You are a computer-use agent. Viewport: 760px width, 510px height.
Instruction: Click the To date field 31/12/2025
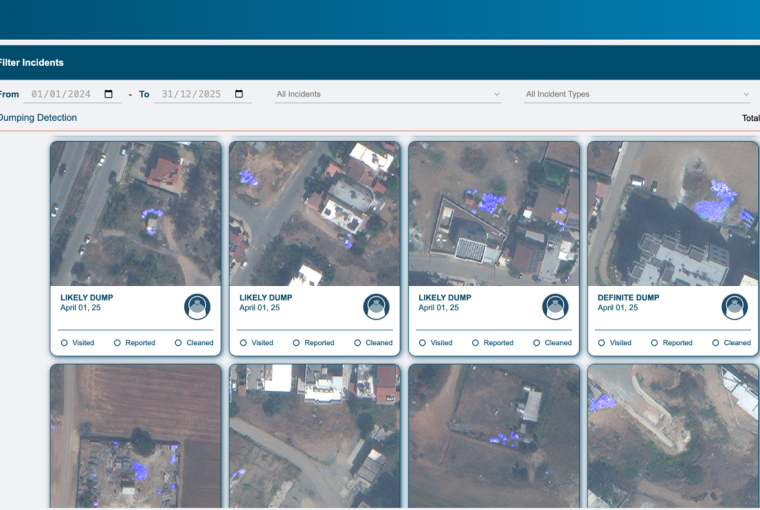(190, 94)
